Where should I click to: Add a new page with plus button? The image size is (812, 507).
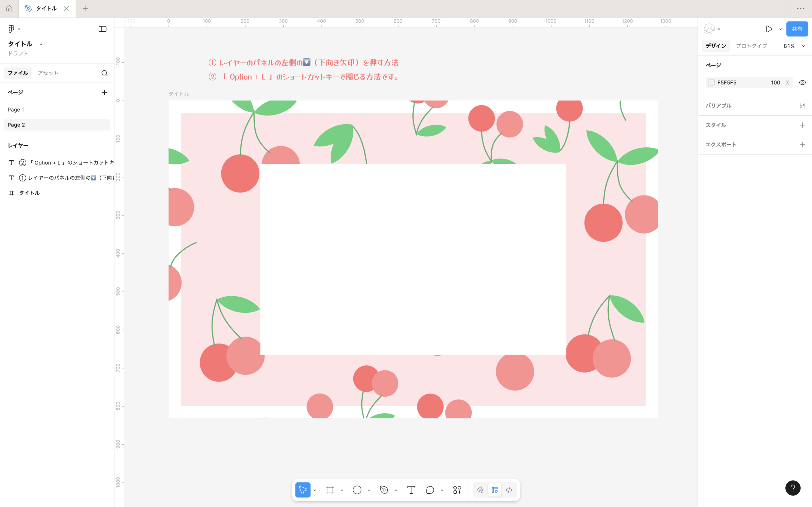[104, 93]
